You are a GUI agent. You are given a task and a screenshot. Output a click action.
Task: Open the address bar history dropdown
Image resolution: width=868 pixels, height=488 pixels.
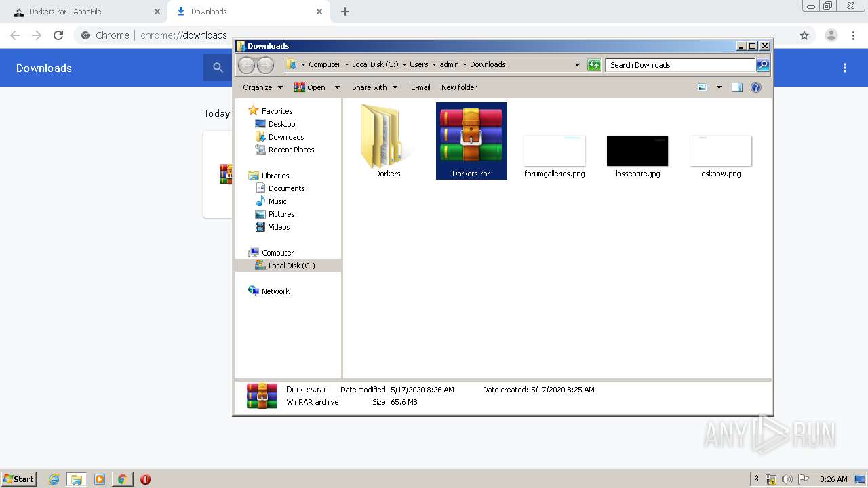click(x=577, y=65)
